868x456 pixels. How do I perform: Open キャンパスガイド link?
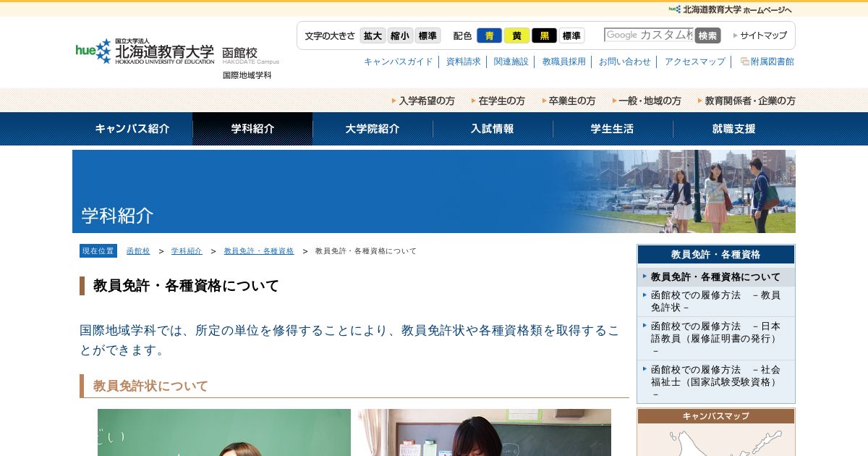tap(399, 62)
